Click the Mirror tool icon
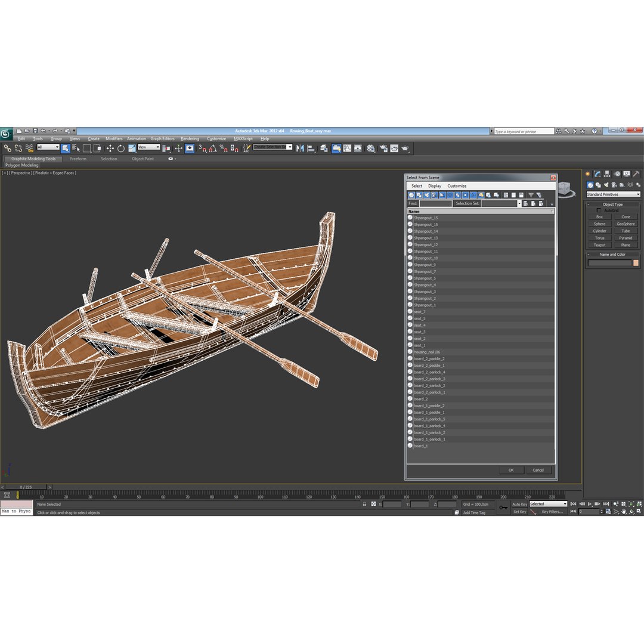The height and width of the screenshot is (644, 644). click(300, 148)
